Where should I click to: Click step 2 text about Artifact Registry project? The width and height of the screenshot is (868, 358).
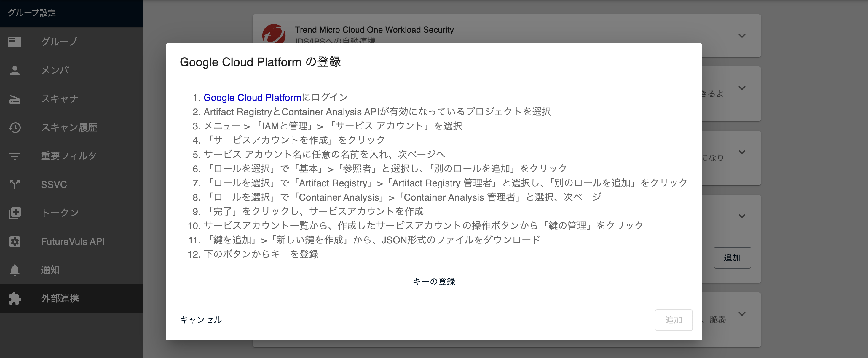coord(377,112)
